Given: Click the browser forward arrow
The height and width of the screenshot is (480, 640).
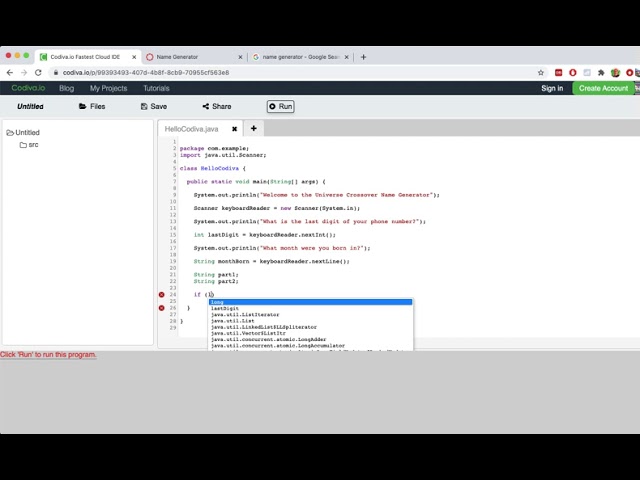Looking at the screenshot, I should tap(24, 73).
